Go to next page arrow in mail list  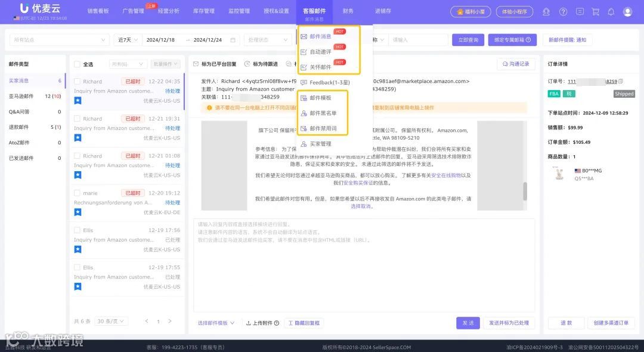click(169, 321)
